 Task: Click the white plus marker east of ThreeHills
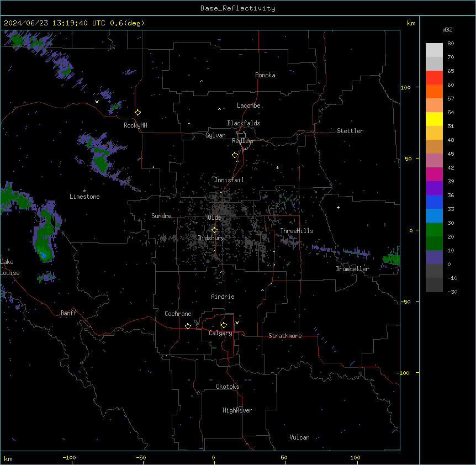338,207
